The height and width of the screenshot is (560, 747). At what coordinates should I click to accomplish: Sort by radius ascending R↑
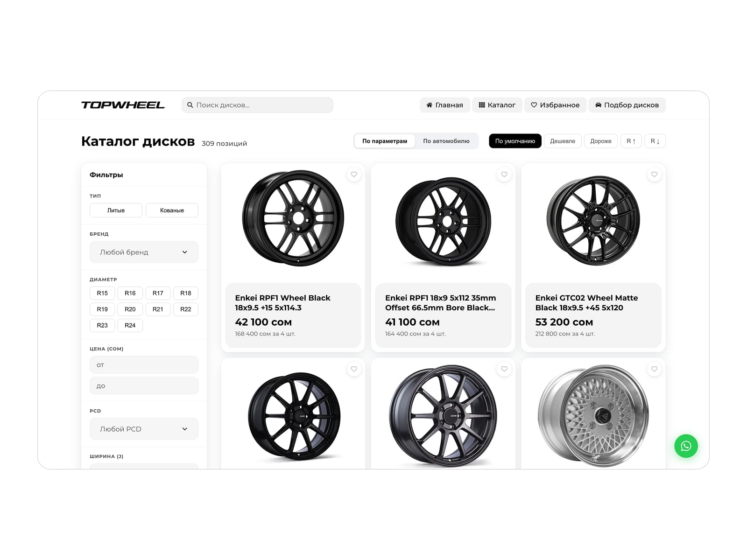tap(631, 141)
